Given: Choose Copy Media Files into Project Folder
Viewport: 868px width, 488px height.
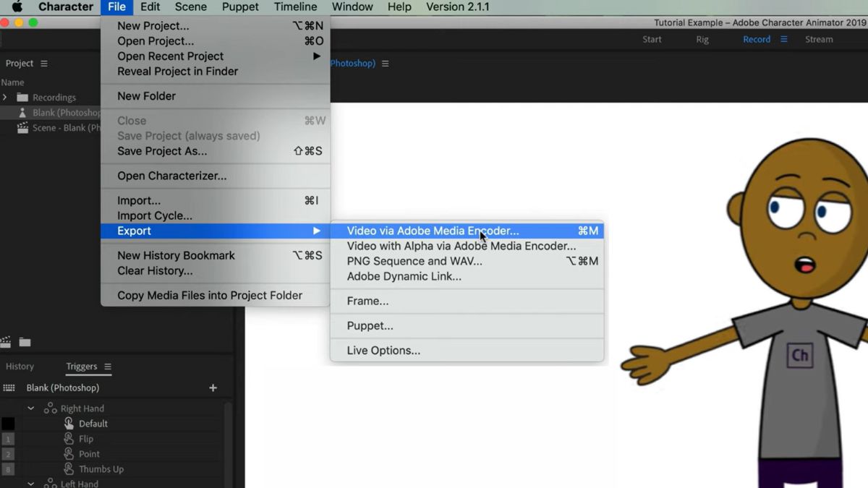Looking at the screenshot, I should point(216,296).
